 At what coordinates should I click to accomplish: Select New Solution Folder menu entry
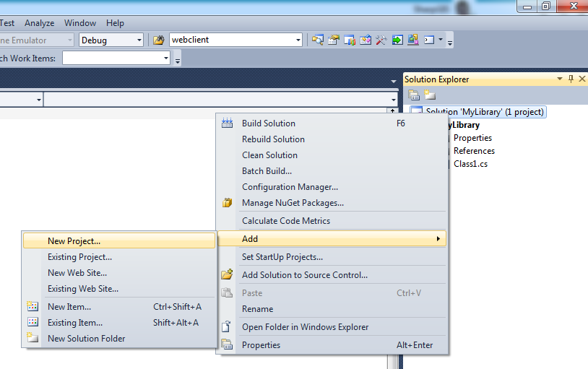click(119, 338)
